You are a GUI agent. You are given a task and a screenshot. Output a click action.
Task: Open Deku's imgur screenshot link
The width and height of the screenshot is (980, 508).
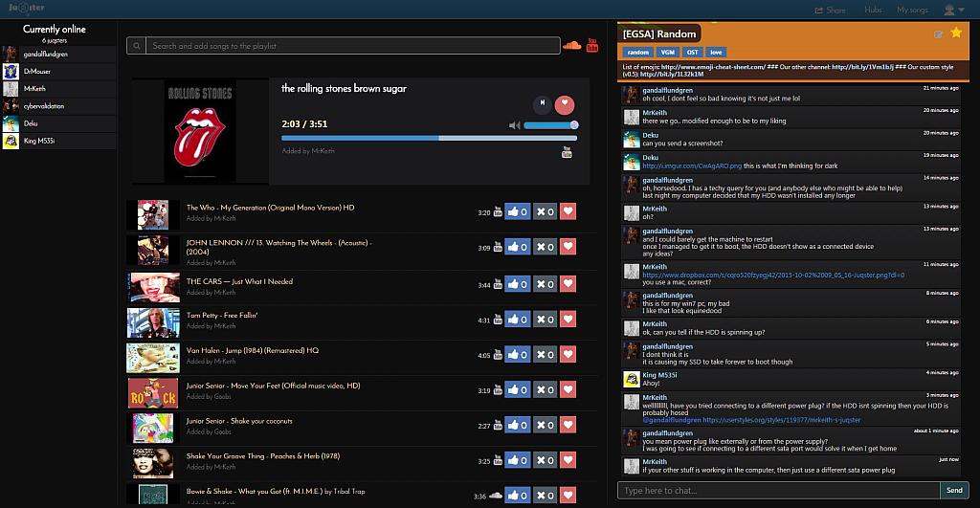coord(692,166)
